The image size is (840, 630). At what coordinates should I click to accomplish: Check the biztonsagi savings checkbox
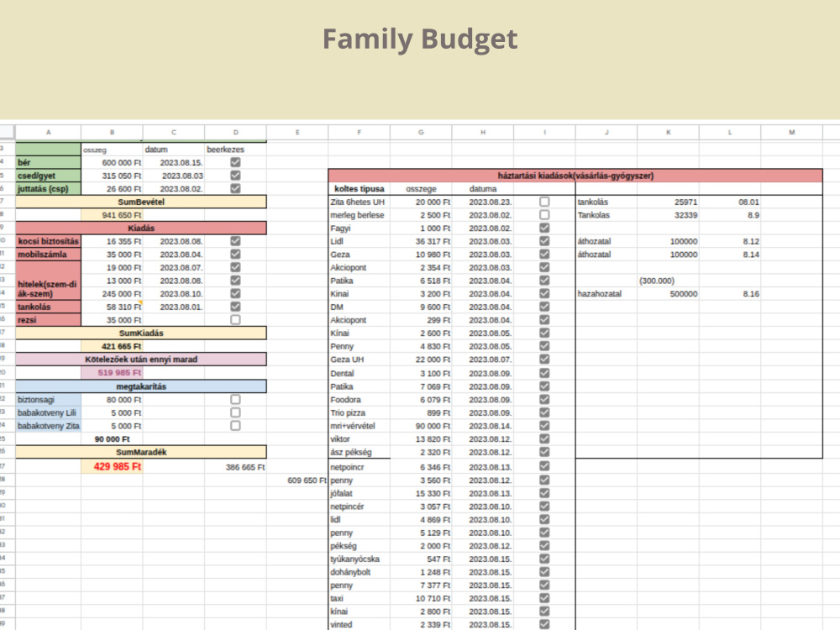pyautogui.click(x=235, y=400)
